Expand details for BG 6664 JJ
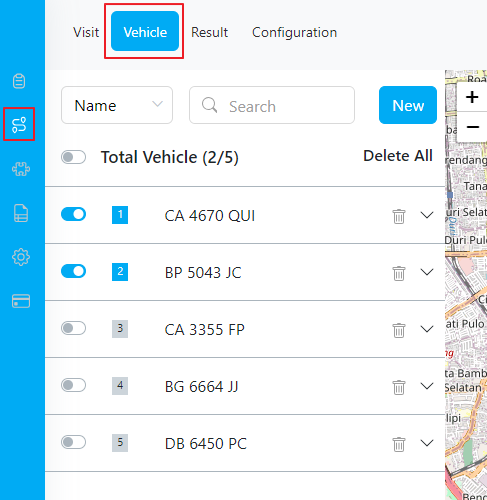The height and width of the screenshot is (500, 487). tap(427, 386)
